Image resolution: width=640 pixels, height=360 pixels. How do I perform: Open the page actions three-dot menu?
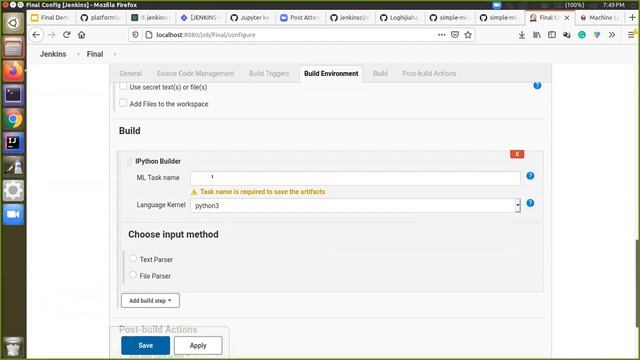click(x=441, y=35)
